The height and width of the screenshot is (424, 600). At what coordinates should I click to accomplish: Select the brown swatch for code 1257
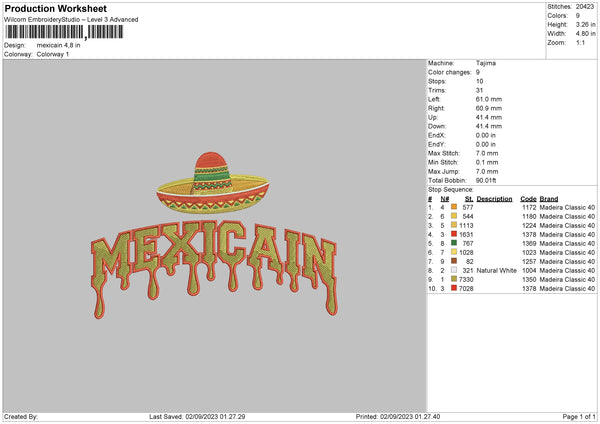pos(454,261)
